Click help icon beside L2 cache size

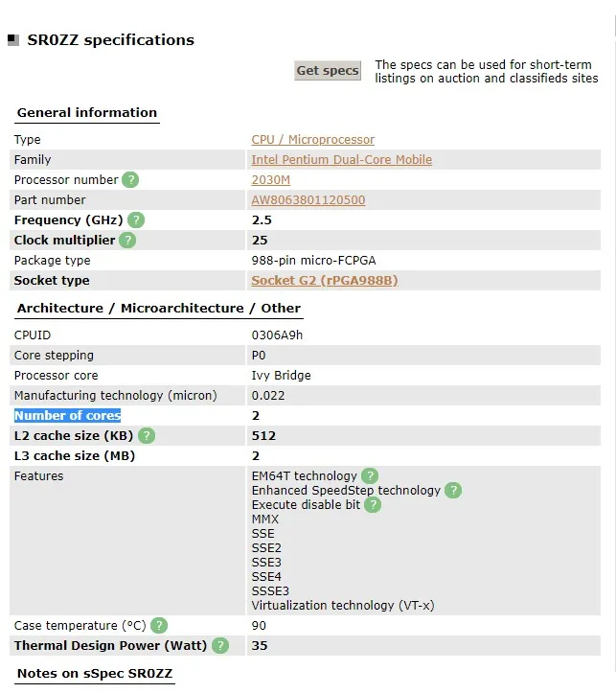[147, 436]
